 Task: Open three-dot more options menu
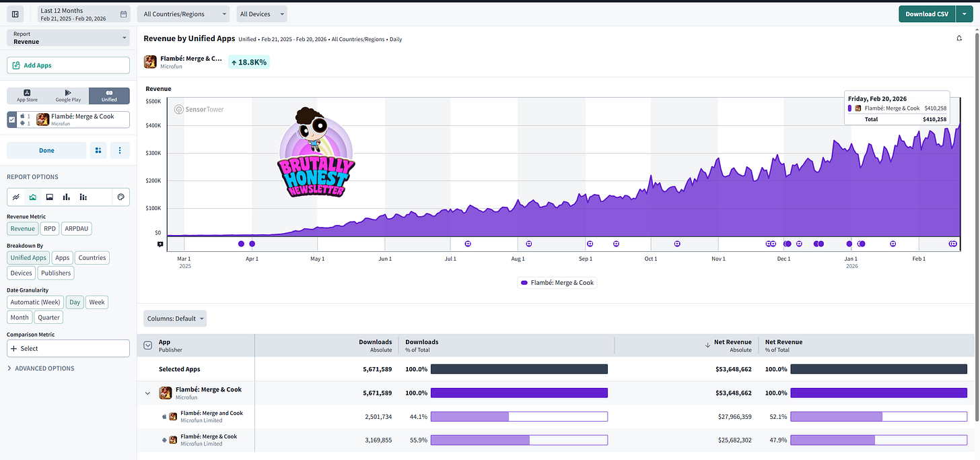[120, 150]
